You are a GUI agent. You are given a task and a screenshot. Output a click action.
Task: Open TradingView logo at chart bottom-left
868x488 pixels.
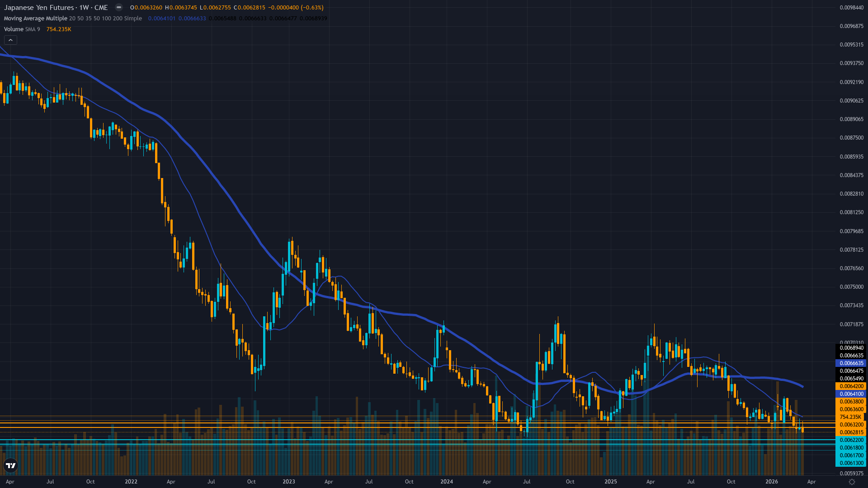click(10, 465)
